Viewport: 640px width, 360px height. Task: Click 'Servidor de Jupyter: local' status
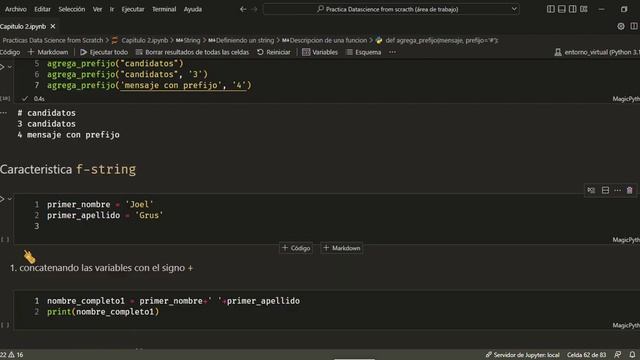[x=522, y=355]
